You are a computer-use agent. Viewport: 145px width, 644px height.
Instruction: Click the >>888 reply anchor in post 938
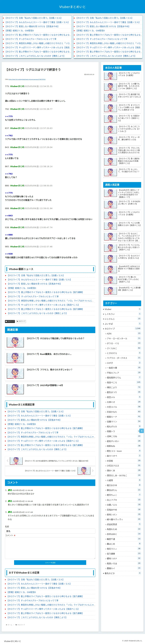click(9, 235)
